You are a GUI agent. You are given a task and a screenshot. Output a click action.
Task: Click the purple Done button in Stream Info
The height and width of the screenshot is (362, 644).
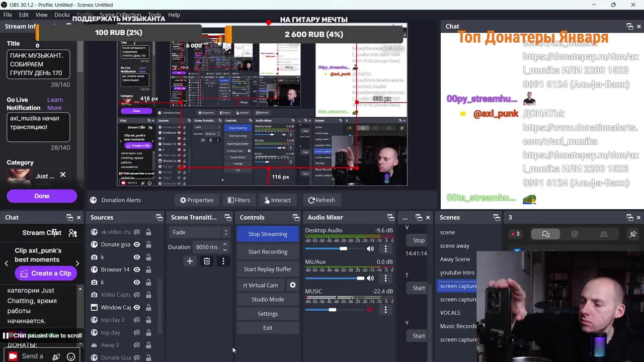(42, 196)
